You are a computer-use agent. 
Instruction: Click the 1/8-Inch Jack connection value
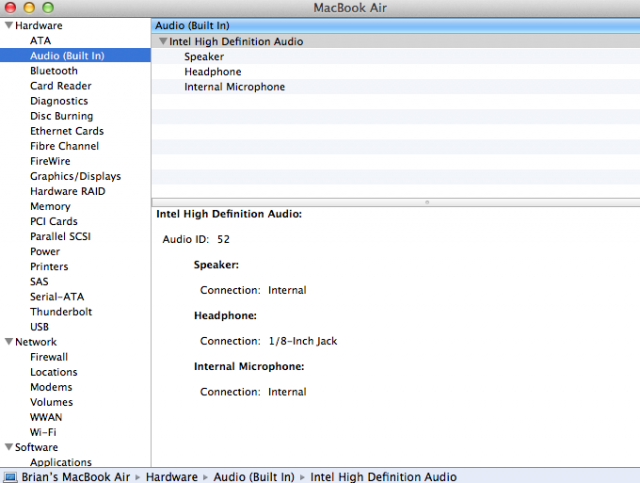coord(303,341)
